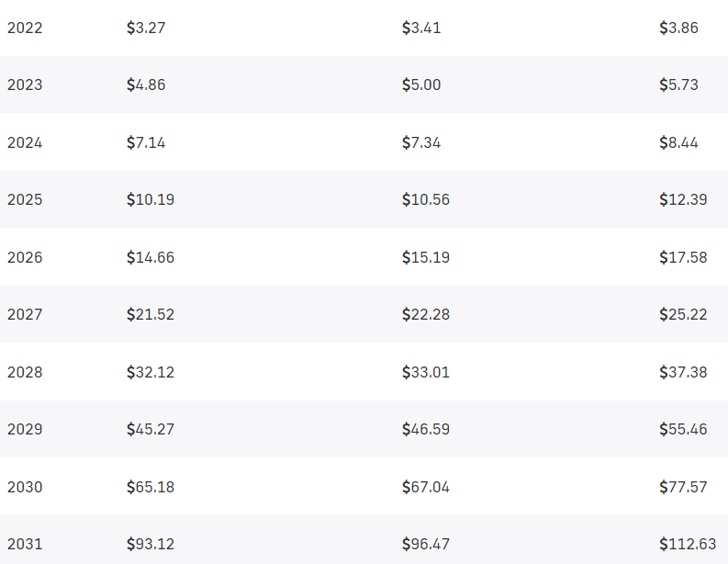Select the 2028 year cell
Screen dimensions: 728x564
click(x=25, y=372)
